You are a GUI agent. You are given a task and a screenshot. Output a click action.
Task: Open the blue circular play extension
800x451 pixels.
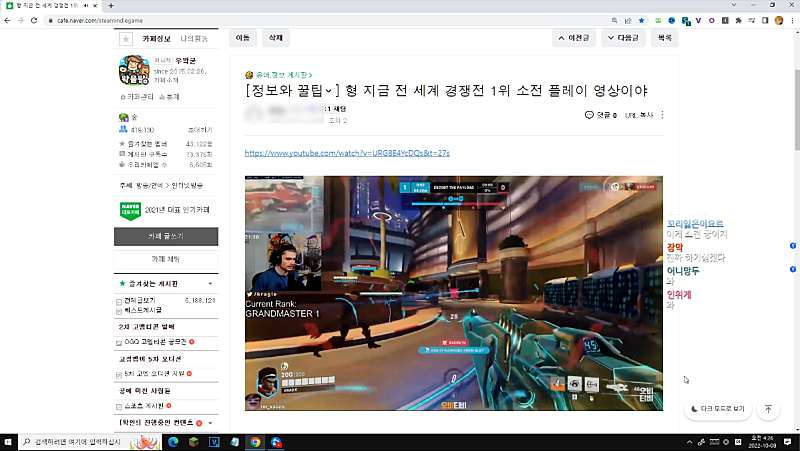click(x=671, y=20)
